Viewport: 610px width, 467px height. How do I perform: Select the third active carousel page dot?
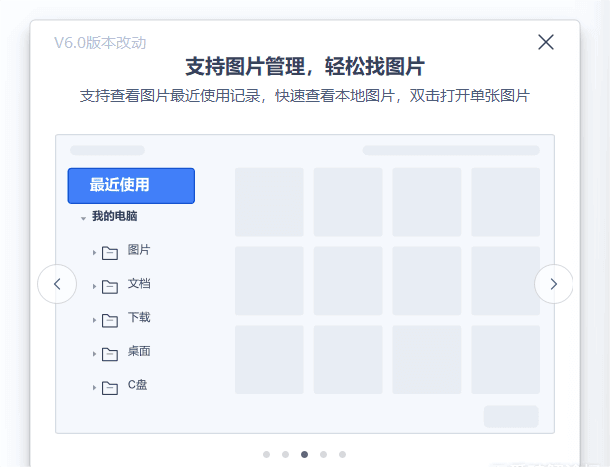tap(305, 454)
